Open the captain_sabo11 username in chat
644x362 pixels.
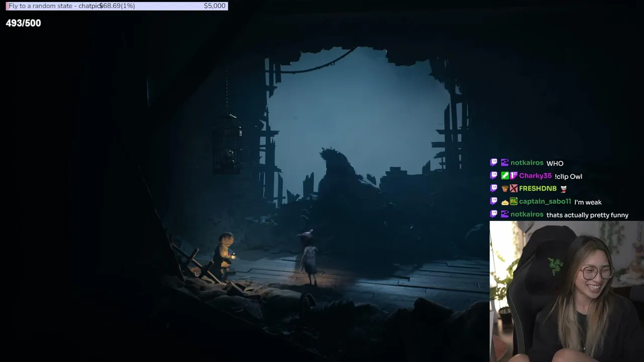[545, 202]
